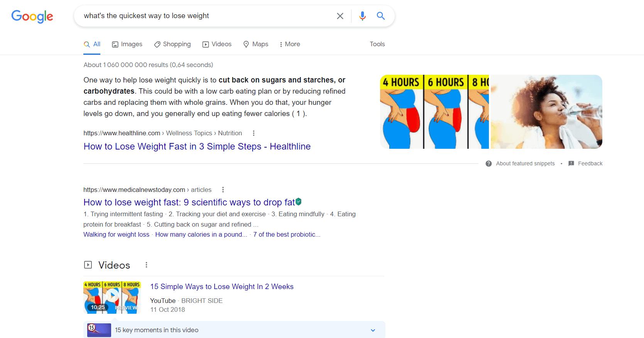The image size is (644, 338).
Task: Expand the More search options menu
Action: pyautogui.click(x=290, y=44)
